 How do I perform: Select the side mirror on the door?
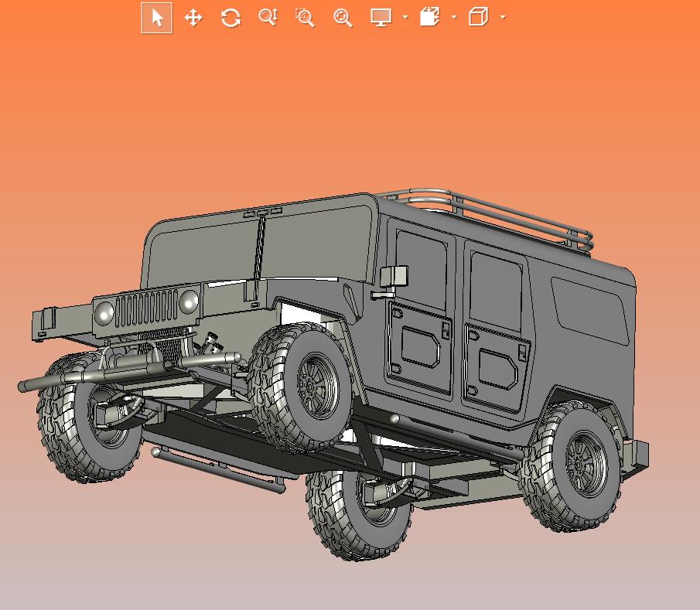click(394, 277)
